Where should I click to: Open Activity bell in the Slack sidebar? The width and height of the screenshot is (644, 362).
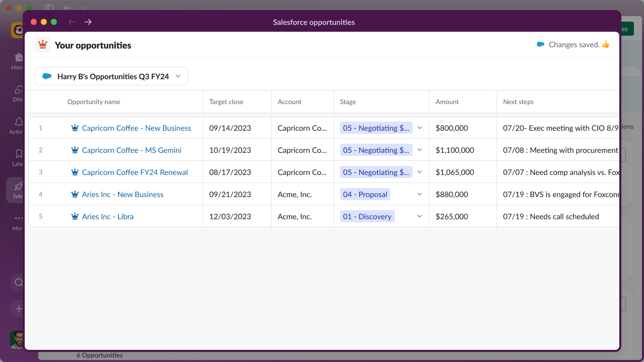coord(18,125)
